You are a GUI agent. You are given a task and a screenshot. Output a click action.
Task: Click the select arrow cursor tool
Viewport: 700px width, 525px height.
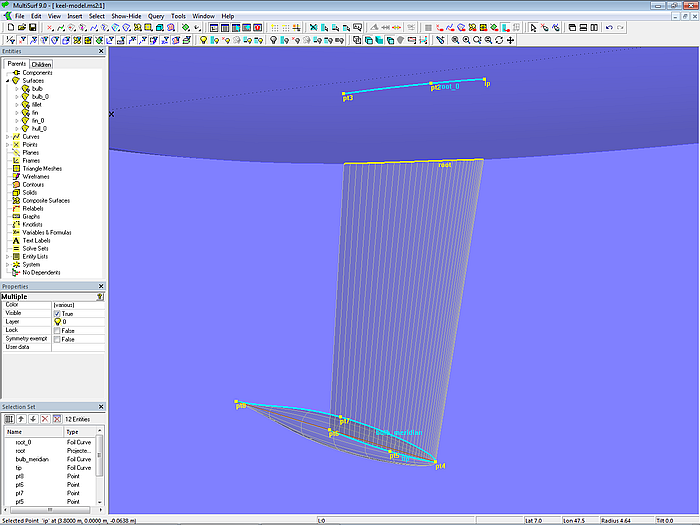531,28
